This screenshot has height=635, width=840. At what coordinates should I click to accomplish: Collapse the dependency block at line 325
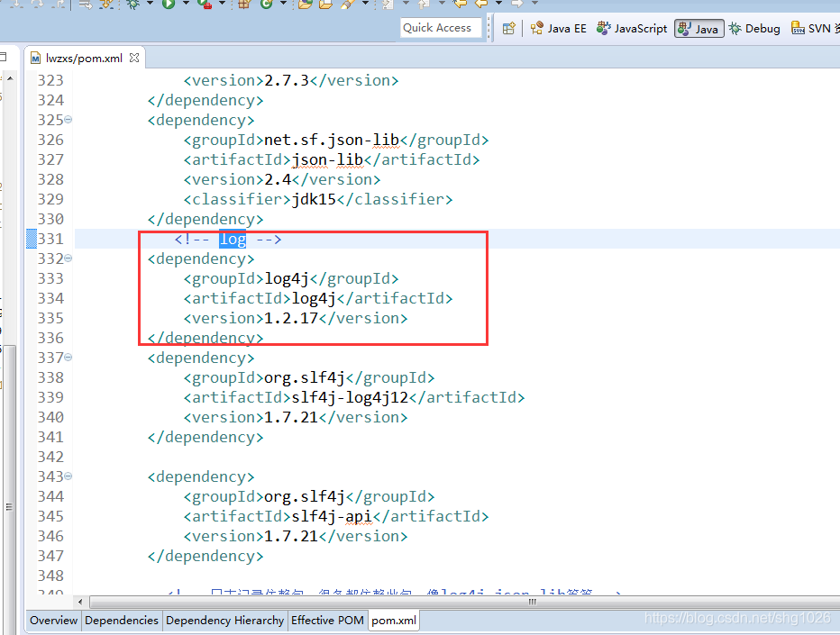click(x=68, y=120)
